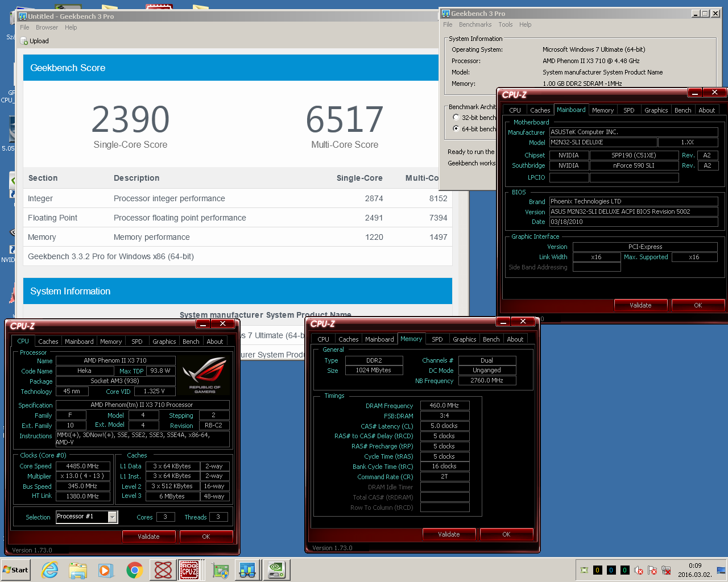Click the Integer row in results table
Image resolution: width=728 pixels, height=582 pixels.
pyautogui.click(x=238, y=198)
